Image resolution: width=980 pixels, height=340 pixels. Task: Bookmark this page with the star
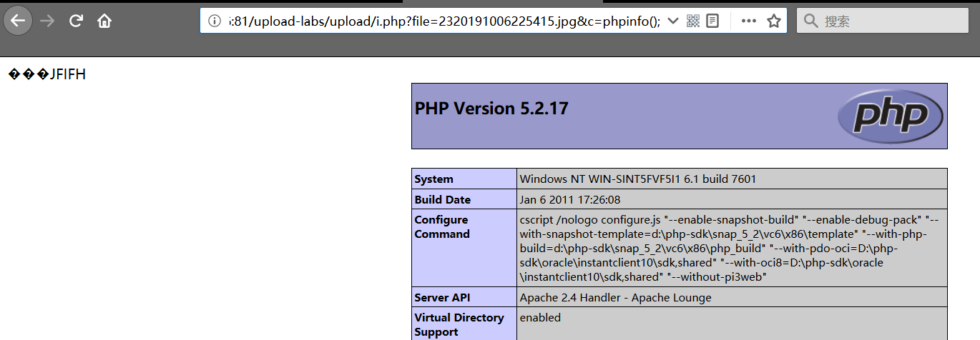pyautogui.click(x=773, y=21)
